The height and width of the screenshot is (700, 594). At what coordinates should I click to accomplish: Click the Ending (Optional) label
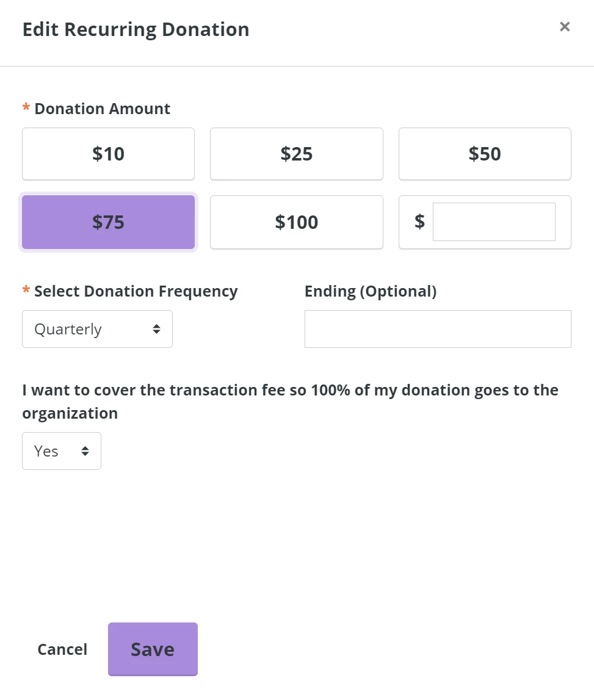click(370, 291)
